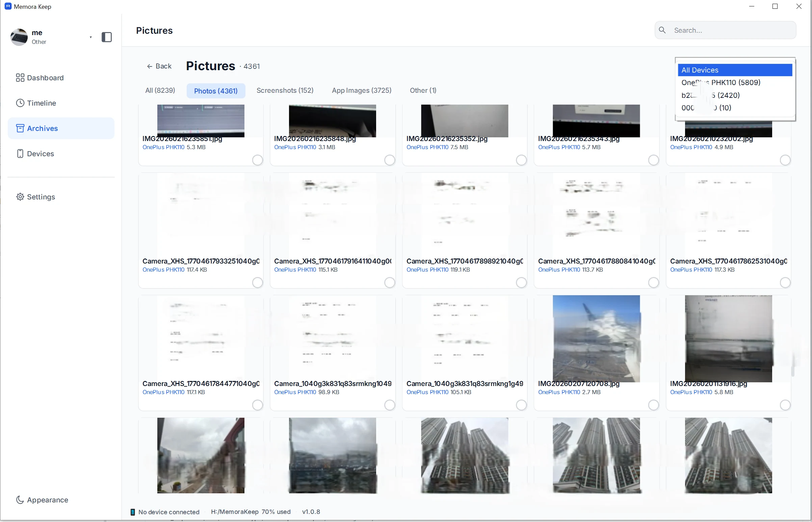Screen dimensions: 812x522
Task: Click the Appearance moon icon
Action: click(20, 500)
